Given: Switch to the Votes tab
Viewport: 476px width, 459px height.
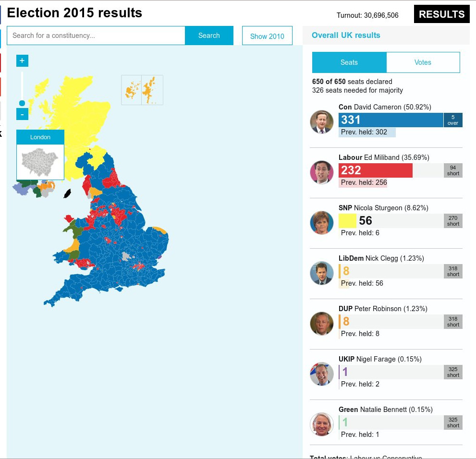Looking at the screenshot, I should tap(423, 62).
